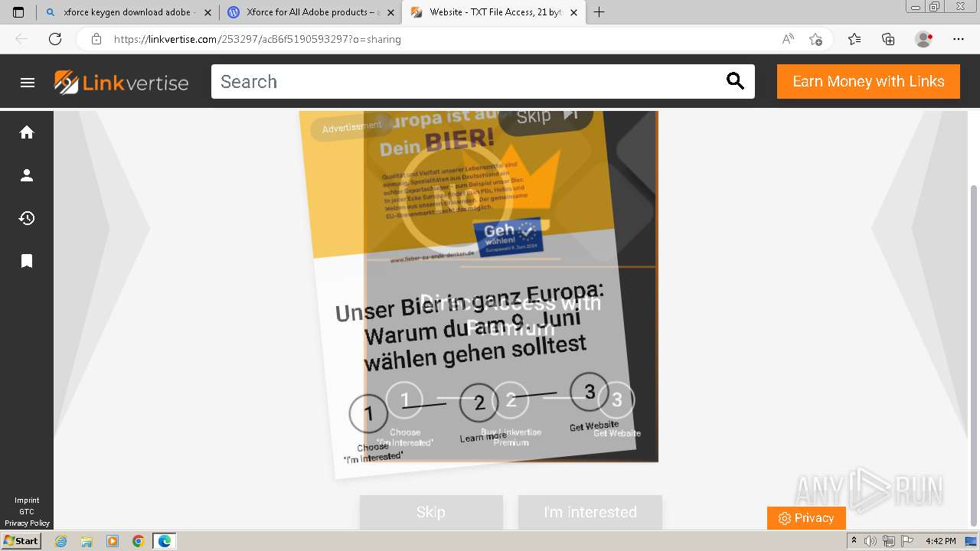Close the Xforce for All Adobe tab
Screen dimensions: 980x551
pos(390,12)
